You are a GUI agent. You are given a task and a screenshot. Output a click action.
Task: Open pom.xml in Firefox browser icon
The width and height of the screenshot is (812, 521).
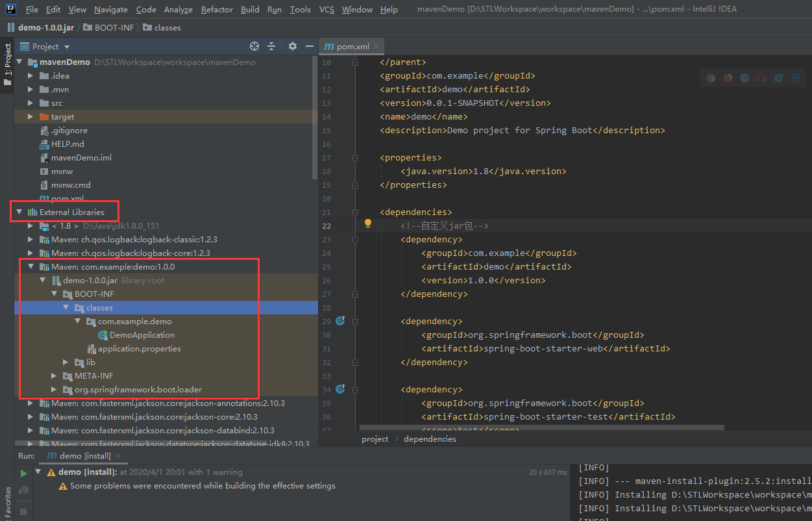click(x=728, y=78)
